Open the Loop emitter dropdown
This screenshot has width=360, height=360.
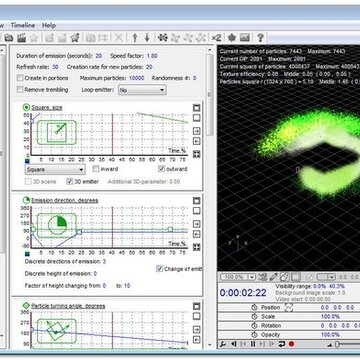tap(142, 90)
